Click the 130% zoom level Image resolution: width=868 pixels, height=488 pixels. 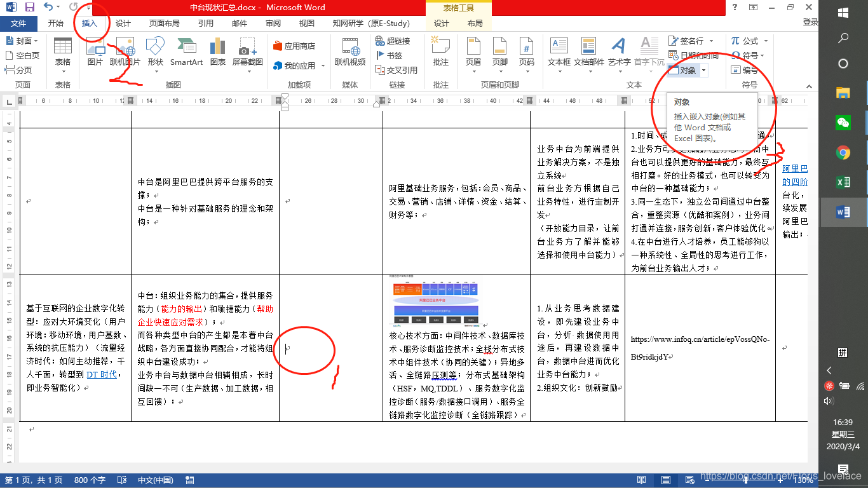[x=803, y=480]
